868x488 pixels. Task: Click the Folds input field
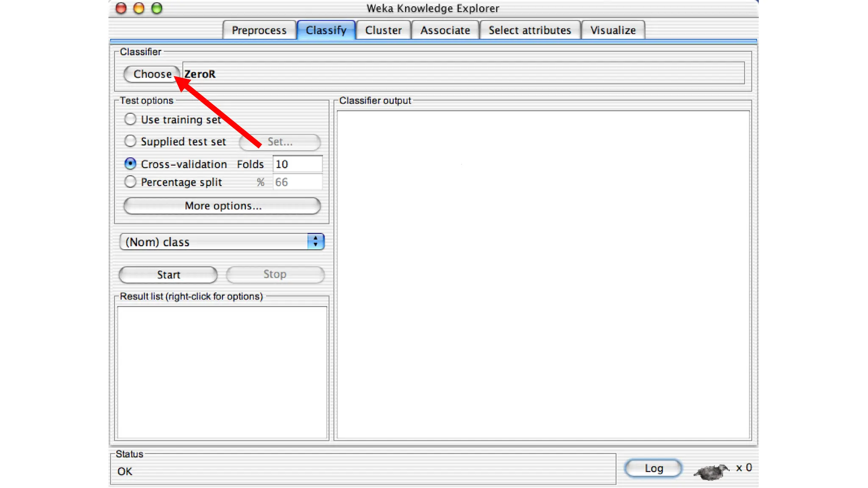click(297, 164)
